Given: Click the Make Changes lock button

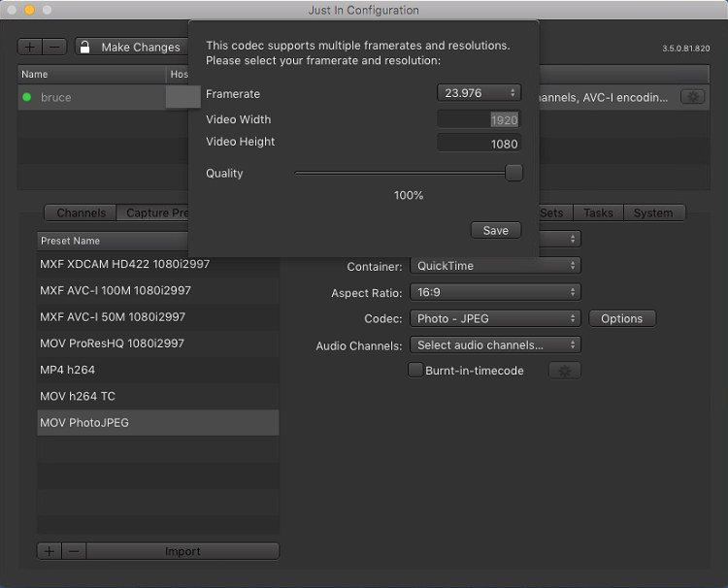Looking at the screenshot, I should 132,47.
